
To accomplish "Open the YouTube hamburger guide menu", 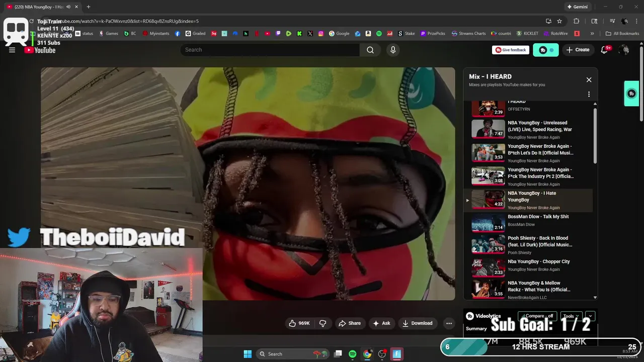I will (12, 50).
